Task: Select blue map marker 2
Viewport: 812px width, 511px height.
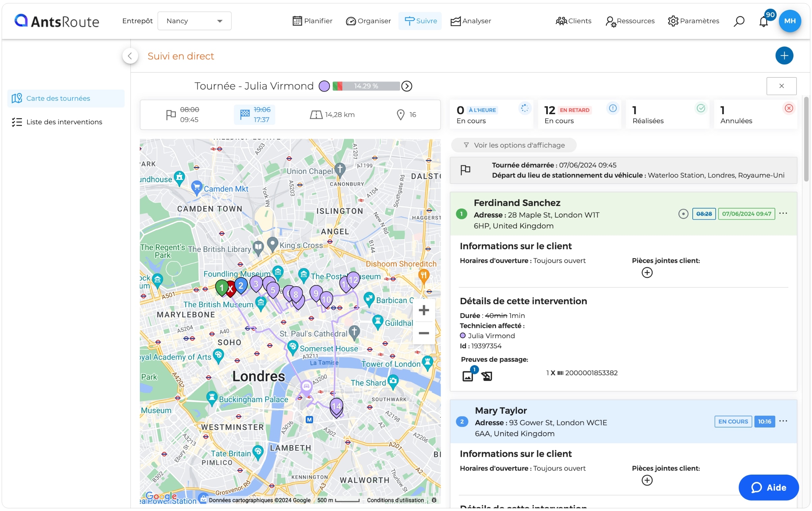Action: click(241, 286)
